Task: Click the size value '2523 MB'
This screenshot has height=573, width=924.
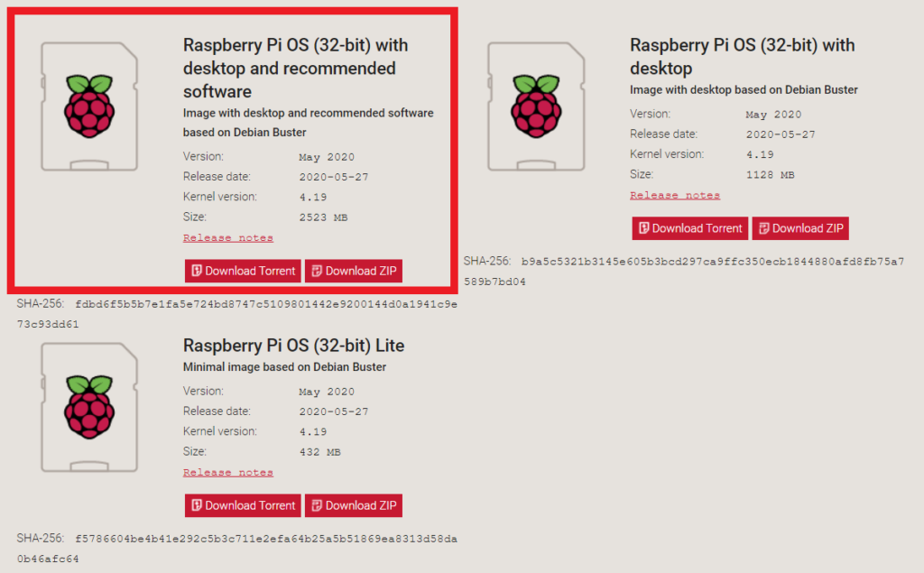Action: 323,217
